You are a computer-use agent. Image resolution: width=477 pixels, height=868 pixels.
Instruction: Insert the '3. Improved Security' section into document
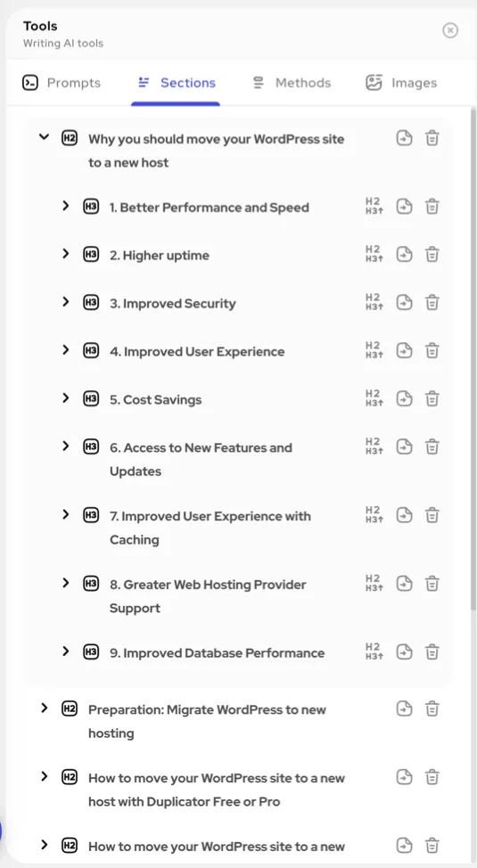tap(405, 303)
